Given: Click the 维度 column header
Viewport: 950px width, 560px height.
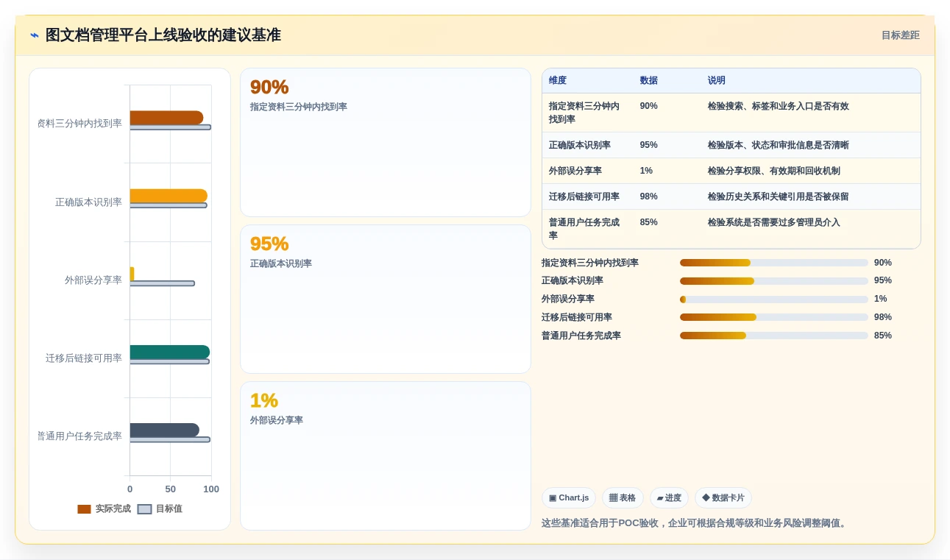Looking at the screenshot, I should click(558, 81).
